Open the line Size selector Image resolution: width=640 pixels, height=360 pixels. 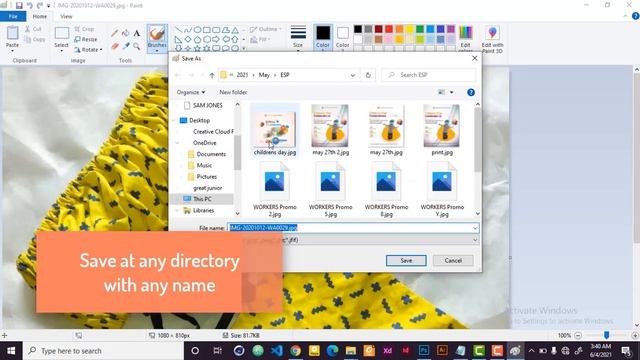click(298, 38)
